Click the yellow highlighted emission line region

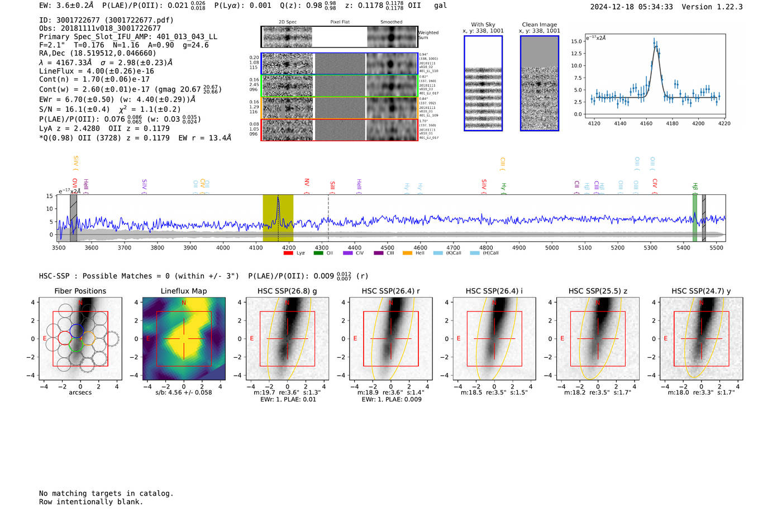(278, 218)
